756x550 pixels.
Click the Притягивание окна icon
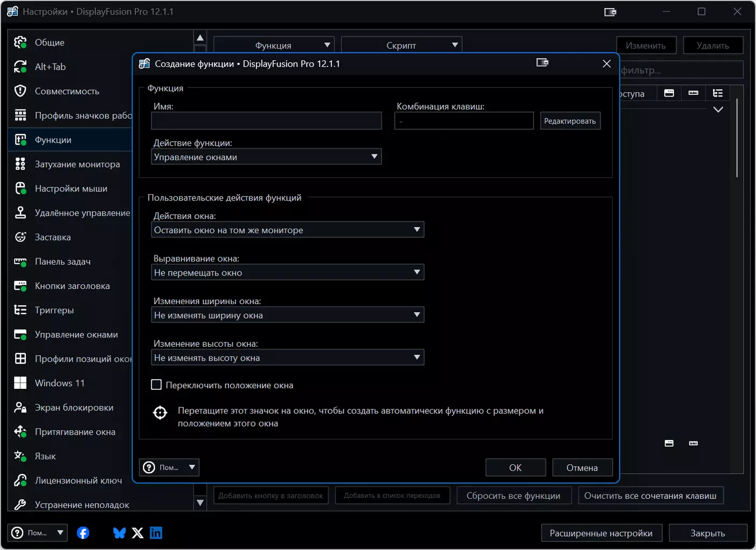point(20,431)
